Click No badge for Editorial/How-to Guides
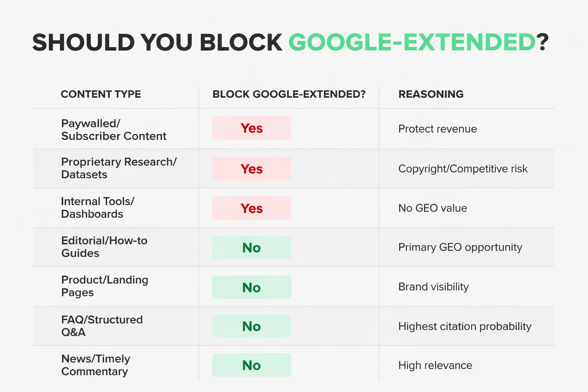The width and height of the screenshot is (588, 392). [252, 248]
